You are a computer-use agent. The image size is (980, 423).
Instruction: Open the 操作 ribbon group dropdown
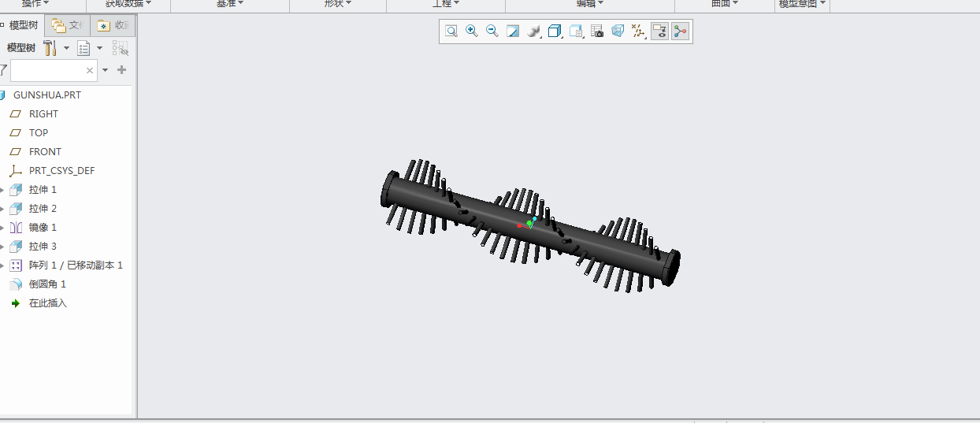[36, 4]
